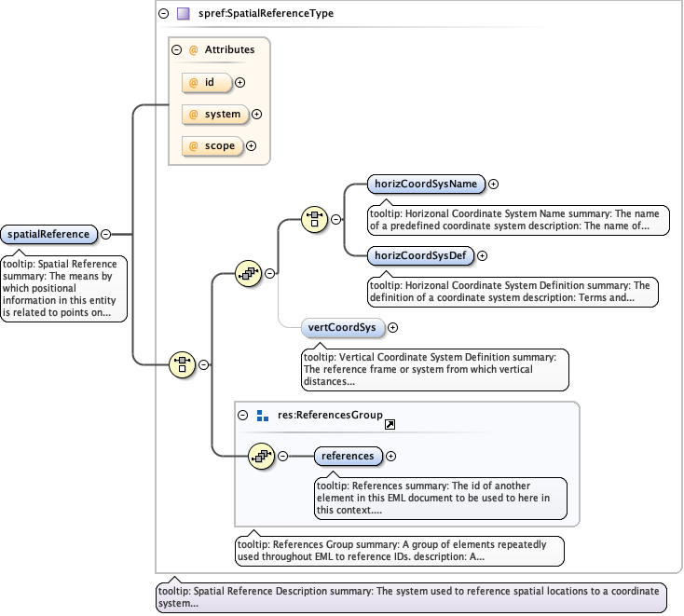Click the sequence icon before horizCoordSysName
Image resolution: width=684 pixels, height=616 pixels.
click(x=314, y=220)
